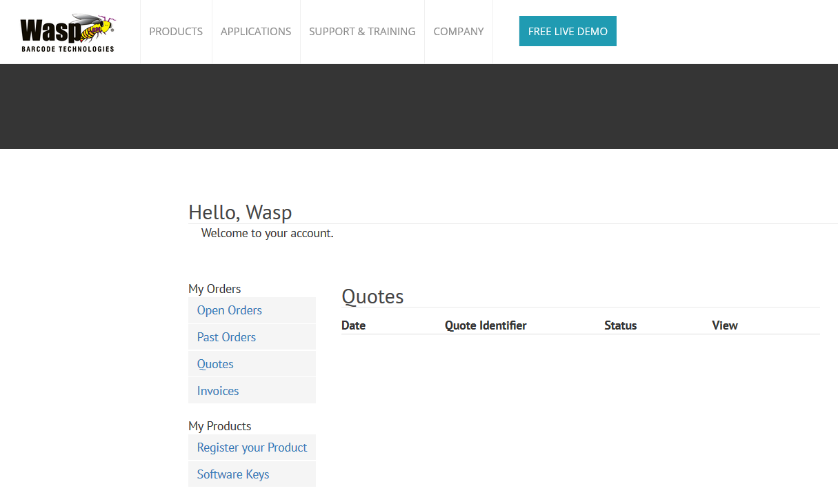Click the Quote Identifier column header

pos(486,325)
